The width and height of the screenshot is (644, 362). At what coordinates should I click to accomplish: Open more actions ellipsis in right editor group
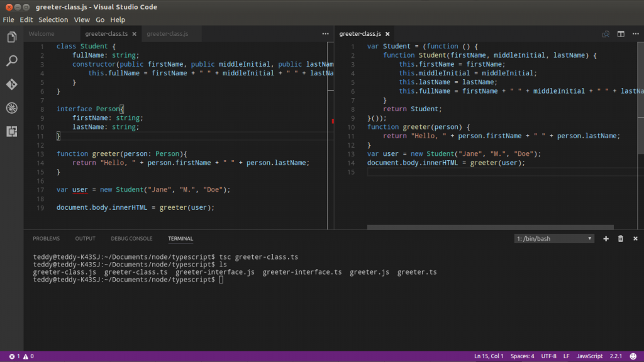(x=635, y=34)
